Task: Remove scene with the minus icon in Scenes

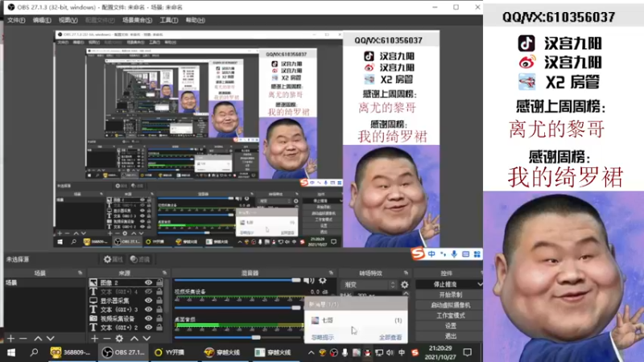Action: click(x=23, y=339)
